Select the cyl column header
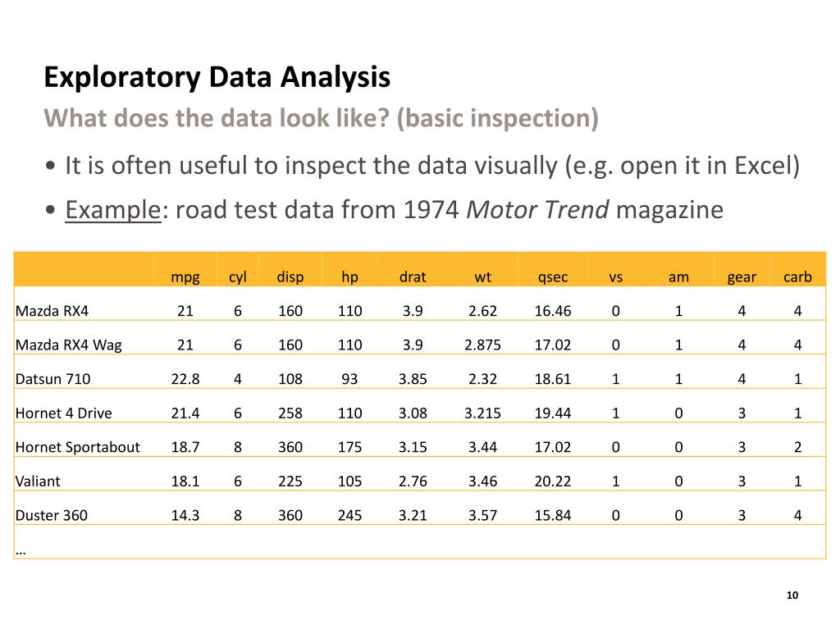 238,277
